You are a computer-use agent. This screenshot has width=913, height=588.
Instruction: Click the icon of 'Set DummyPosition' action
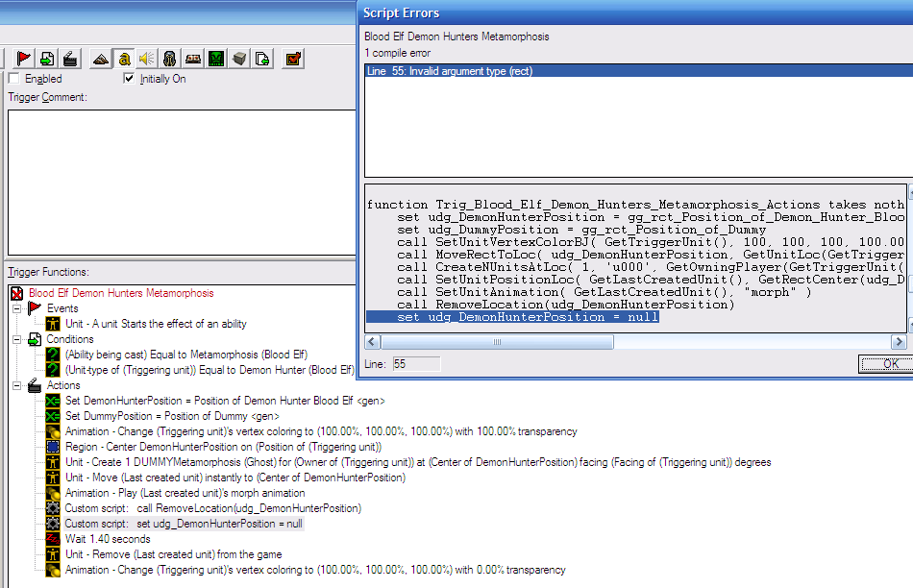[x=53, y=416]
